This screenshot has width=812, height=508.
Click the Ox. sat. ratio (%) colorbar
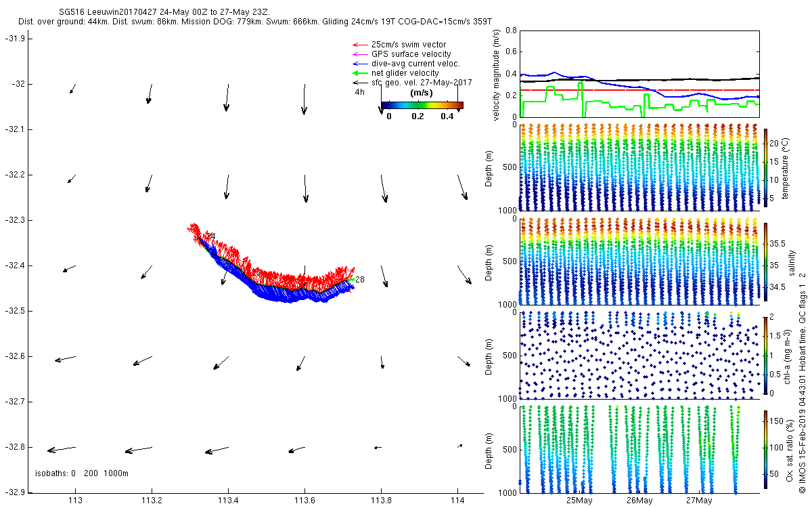coord(765,448)
